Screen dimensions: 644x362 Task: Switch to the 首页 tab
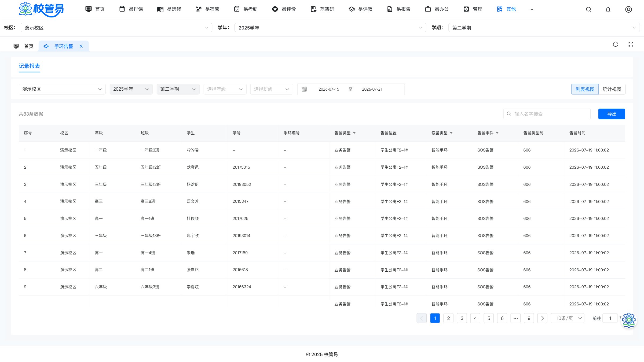click(x=24, y=46)
